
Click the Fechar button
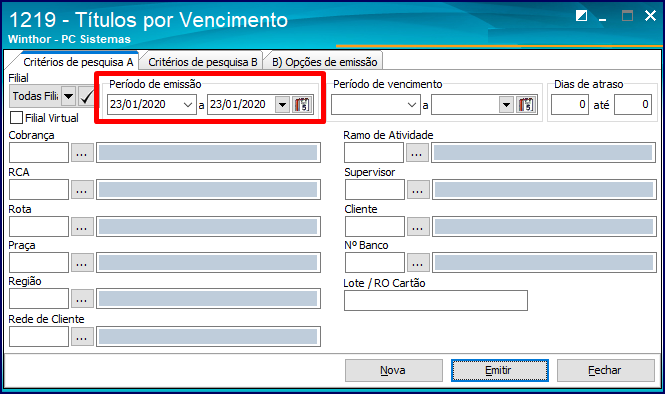click(x=605, y=370)
